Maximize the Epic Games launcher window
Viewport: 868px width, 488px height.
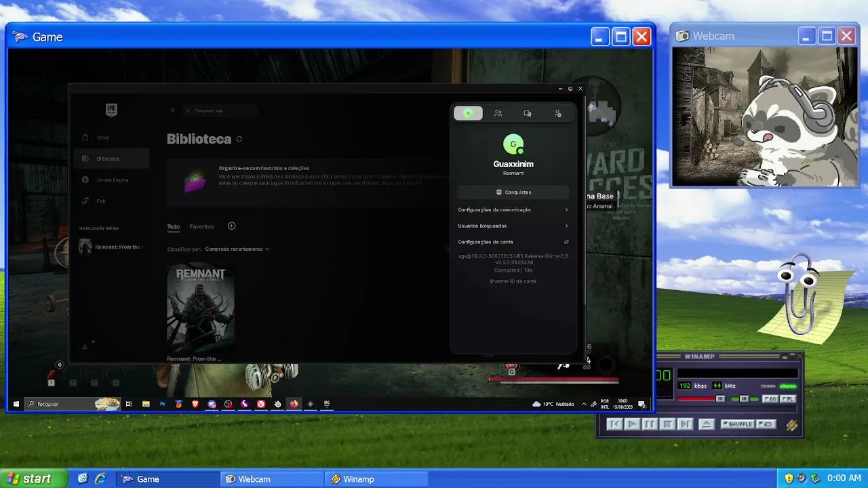[570, 89]
